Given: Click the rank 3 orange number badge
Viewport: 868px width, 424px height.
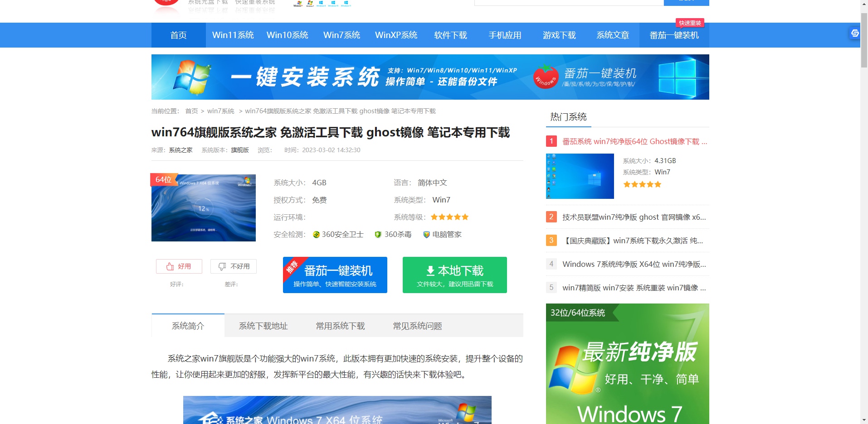Looking at the screenshot, I should click(x=551, y=241).
